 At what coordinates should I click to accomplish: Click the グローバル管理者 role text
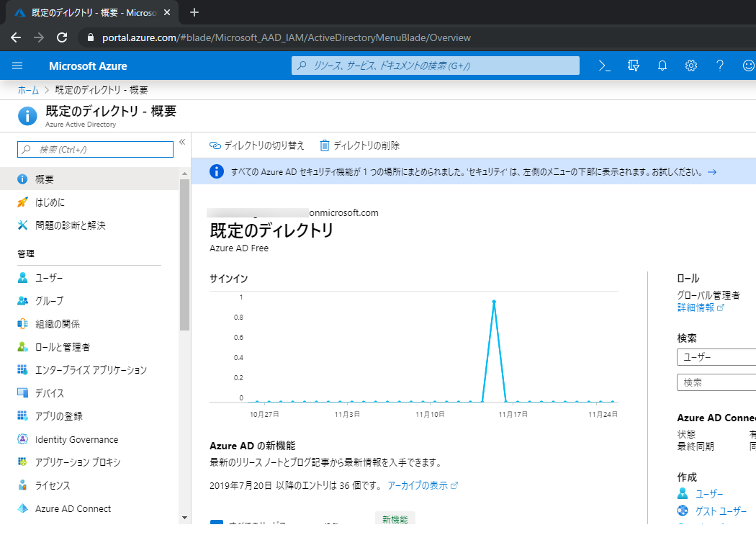pos(708,295)
